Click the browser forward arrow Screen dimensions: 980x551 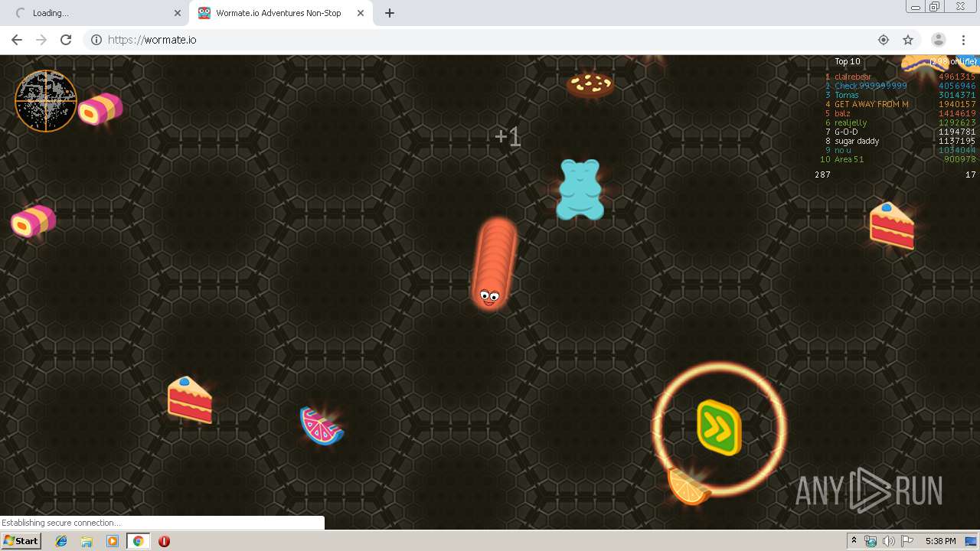[41, 40]
